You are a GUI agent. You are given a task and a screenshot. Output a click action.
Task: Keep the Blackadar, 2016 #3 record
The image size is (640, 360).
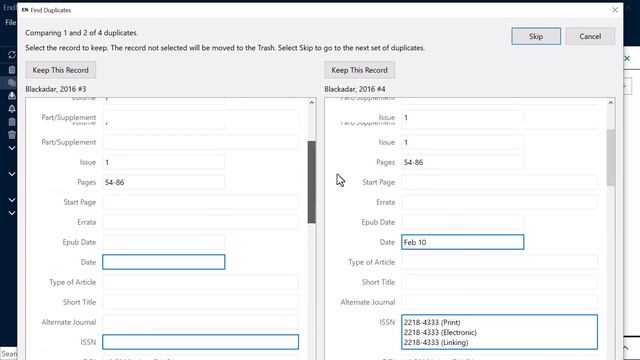tap(60, 70)
